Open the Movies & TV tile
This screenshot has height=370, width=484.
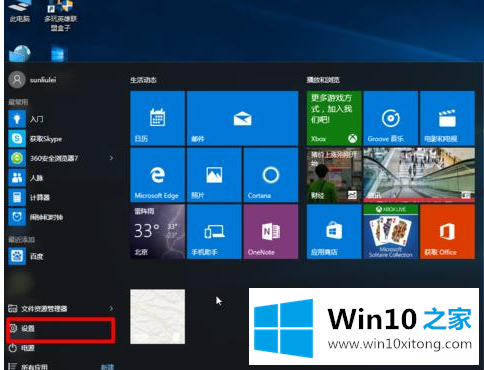tap(447, 118)
